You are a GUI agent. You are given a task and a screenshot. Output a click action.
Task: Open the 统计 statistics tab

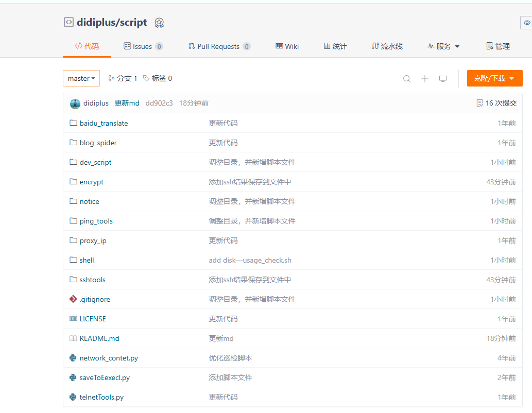coord(335,46)
